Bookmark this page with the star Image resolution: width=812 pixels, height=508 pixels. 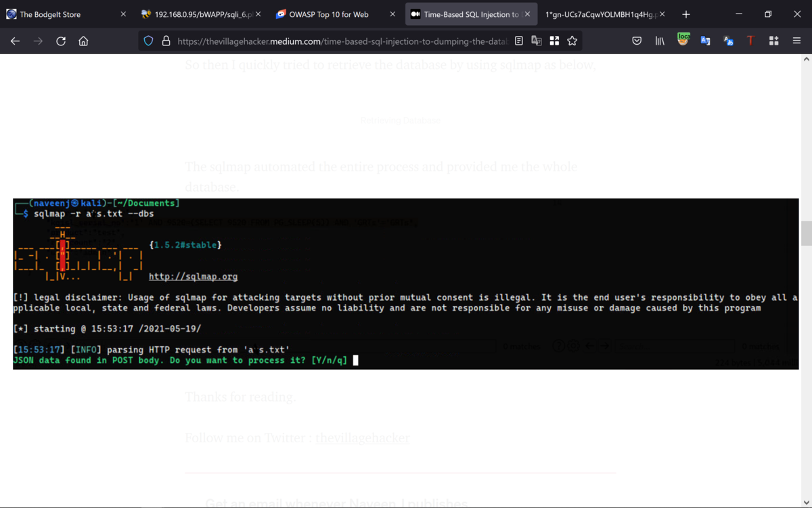[x=572, y=41]
